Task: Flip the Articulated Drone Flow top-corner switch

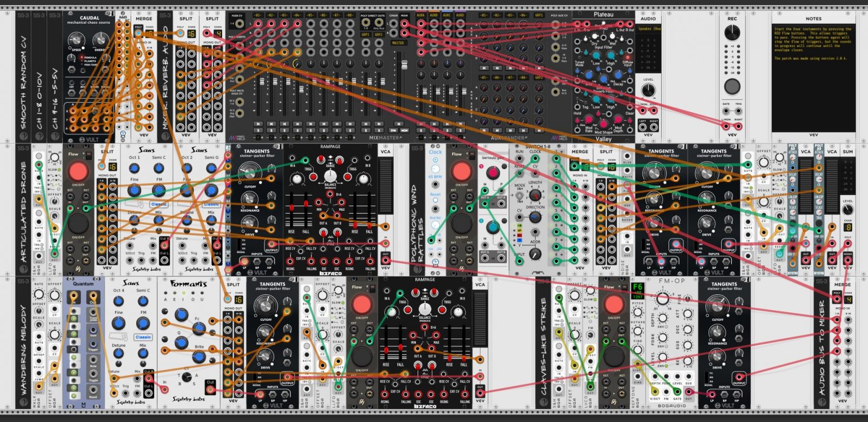Action: tap(89, 154)
